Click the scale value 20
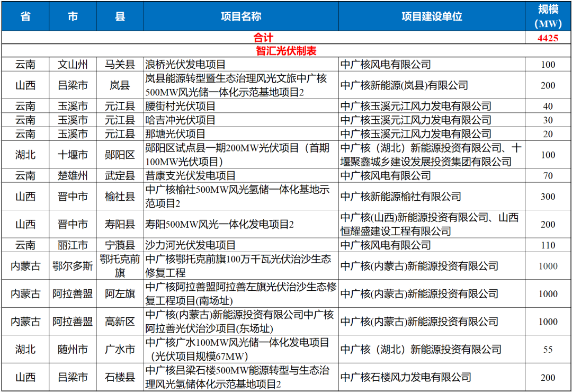The height and width of the screenshot is (392, 572). (x=548, y=133)
